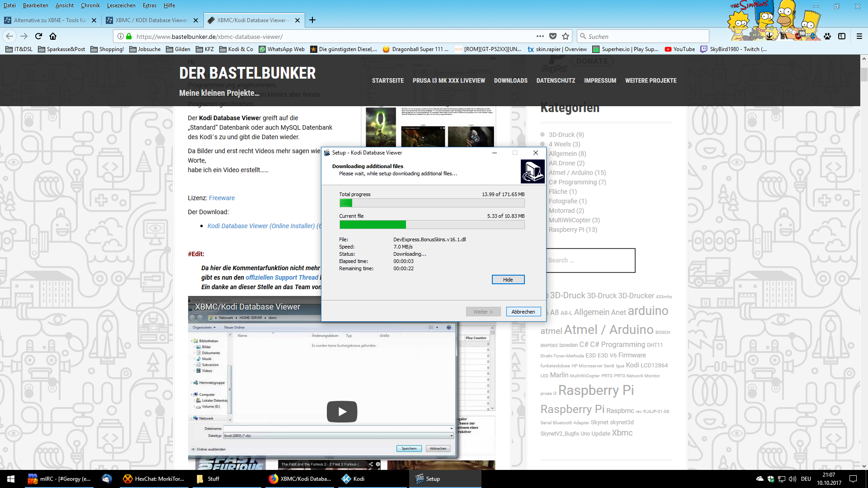Screen dimensions: 868x488
Task: Expand the Kodi & Co bookmark folder
Action: [x=236, y=49]
